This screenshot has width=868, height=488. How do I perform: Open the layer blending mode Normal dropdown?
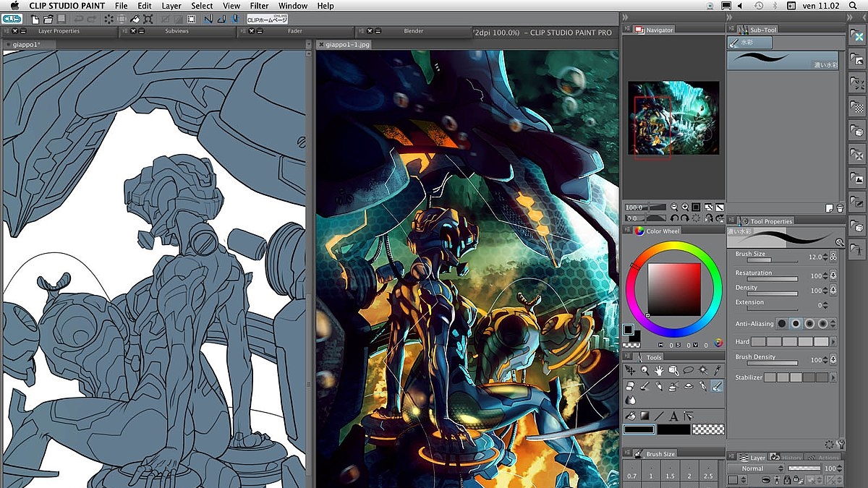point(756,468)
